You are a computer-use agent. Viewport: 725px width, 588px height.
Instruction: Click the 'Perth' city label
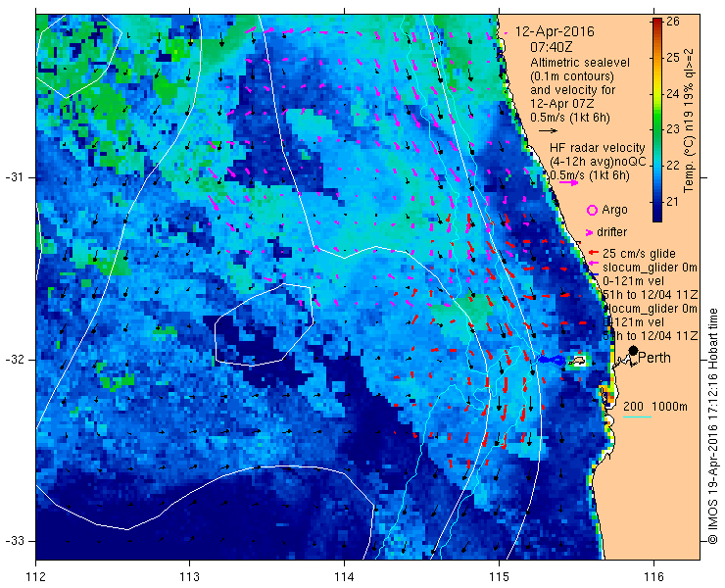[x=654, y=358]
